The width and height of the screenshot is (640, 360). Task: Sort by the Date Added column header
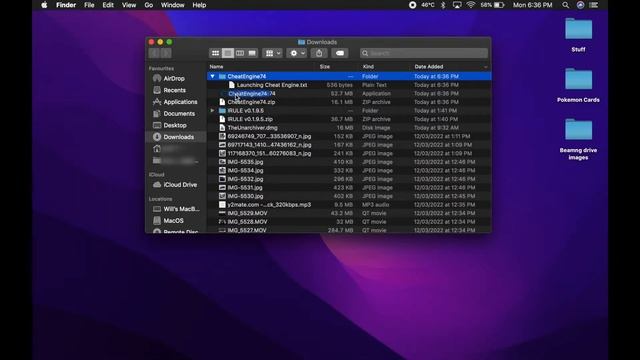click(429, 67)
